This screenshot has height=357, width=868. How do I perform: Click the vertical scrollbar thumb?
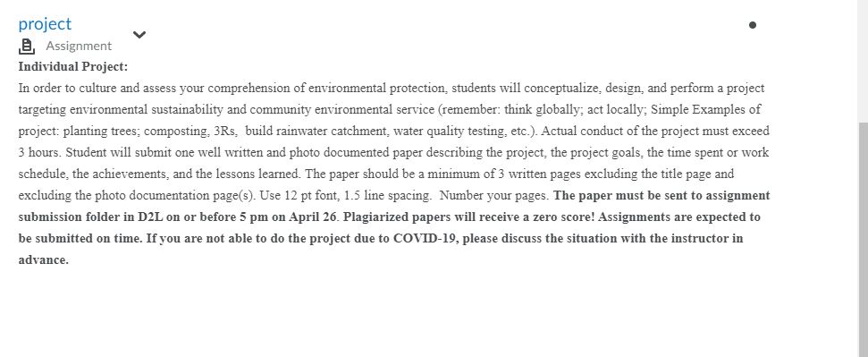point(863,240)
